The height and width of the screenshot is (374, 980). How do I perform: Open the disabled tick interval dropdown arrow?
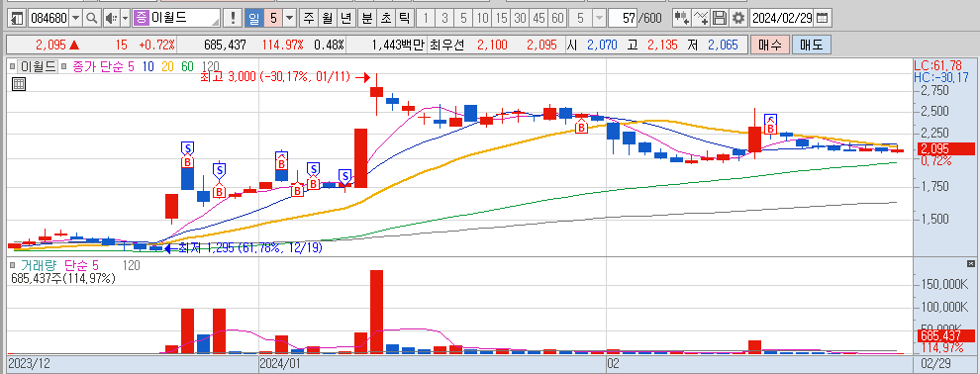coord(599,18)
